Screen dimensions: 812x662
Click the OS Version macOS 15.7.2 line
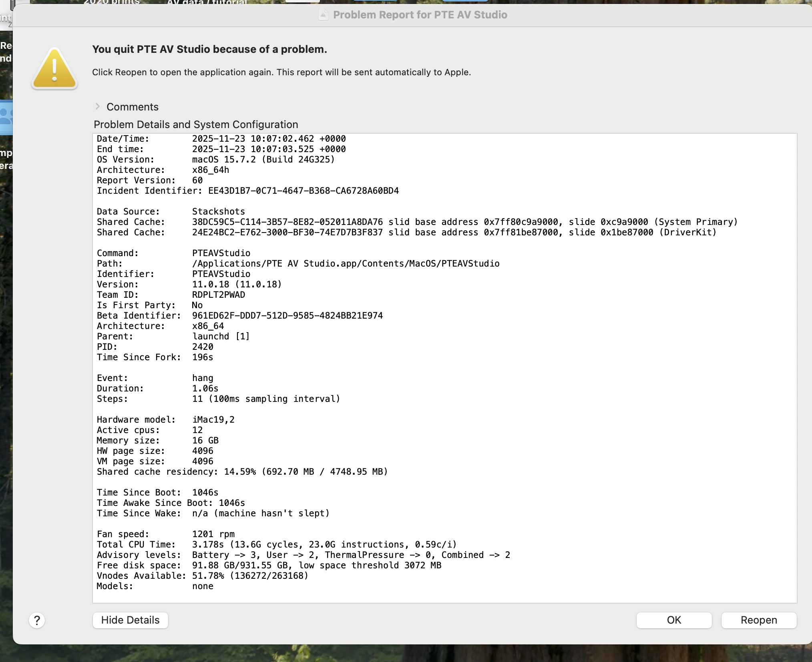[x=215, y=159]
